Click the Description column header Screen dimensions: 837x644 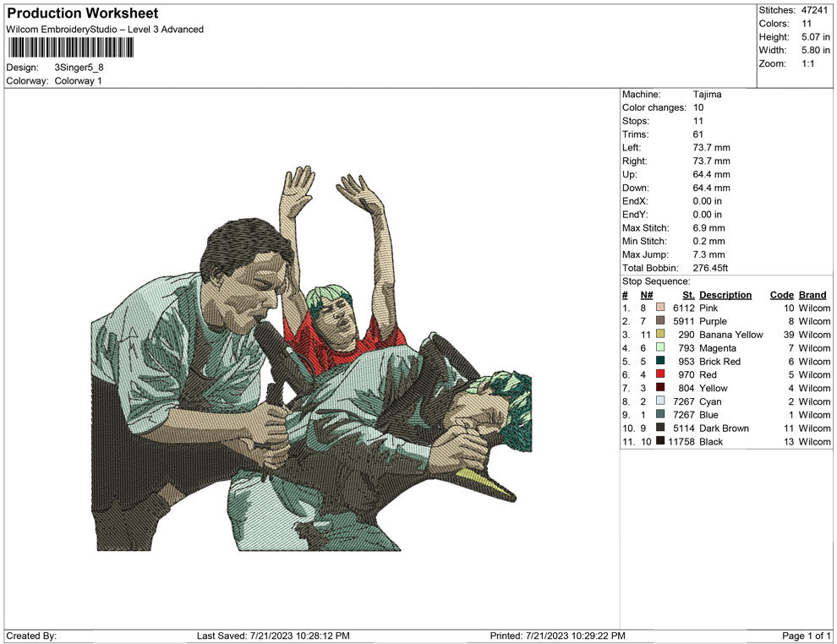tap(725, 295)
